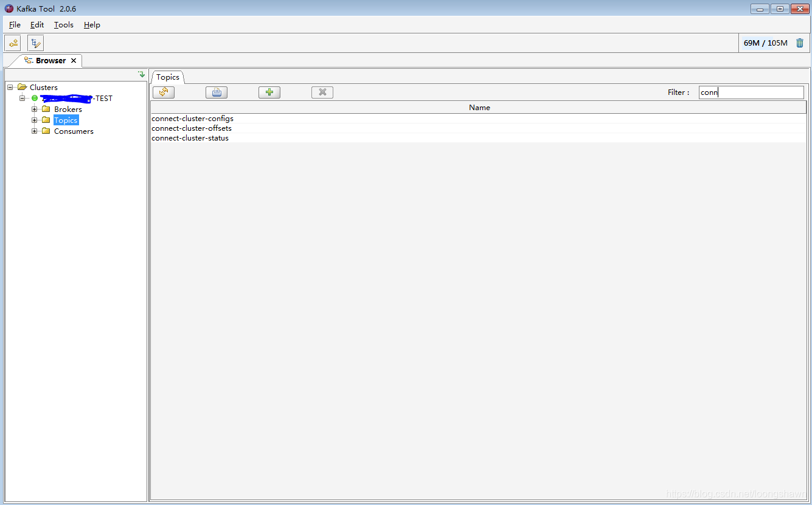
Task: Click the Name column header
Action: tap(479, 108)
